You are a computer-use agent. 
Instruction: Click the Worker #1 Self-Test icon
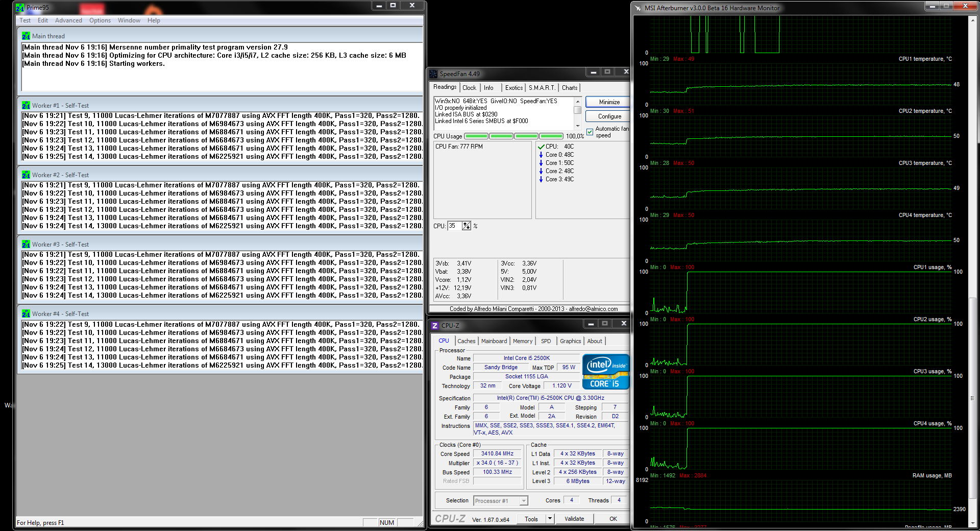tap(26, 105)
